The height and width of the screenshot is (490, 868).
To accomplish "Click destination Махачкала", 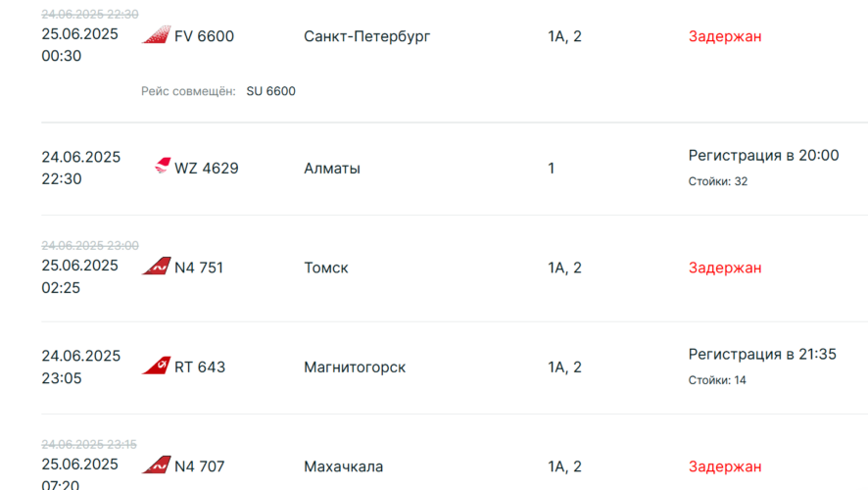I will [344, 466].
